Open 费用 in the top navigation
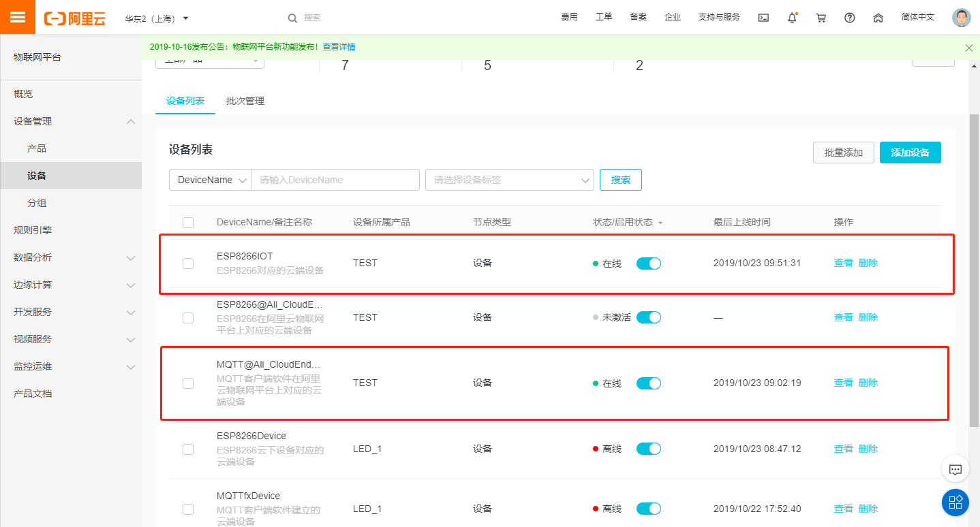980x527 pixels. pyautogui.click(x=569, y=17)
